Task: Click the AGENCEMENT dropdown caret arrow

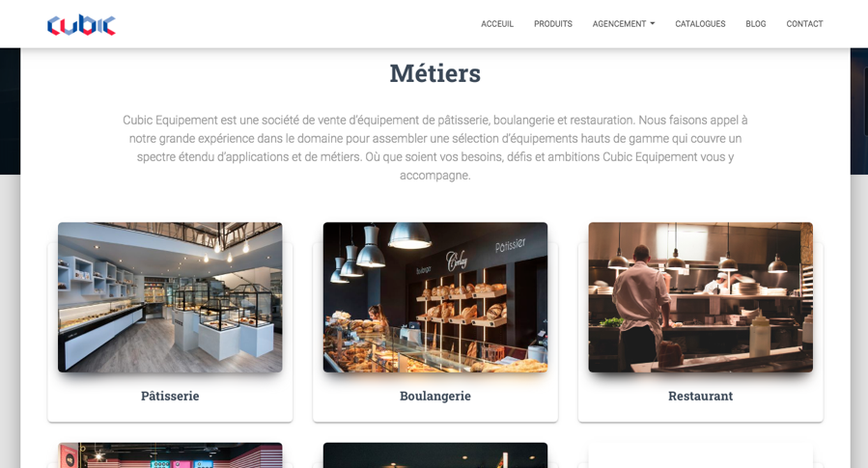Action: pos(652,24)
